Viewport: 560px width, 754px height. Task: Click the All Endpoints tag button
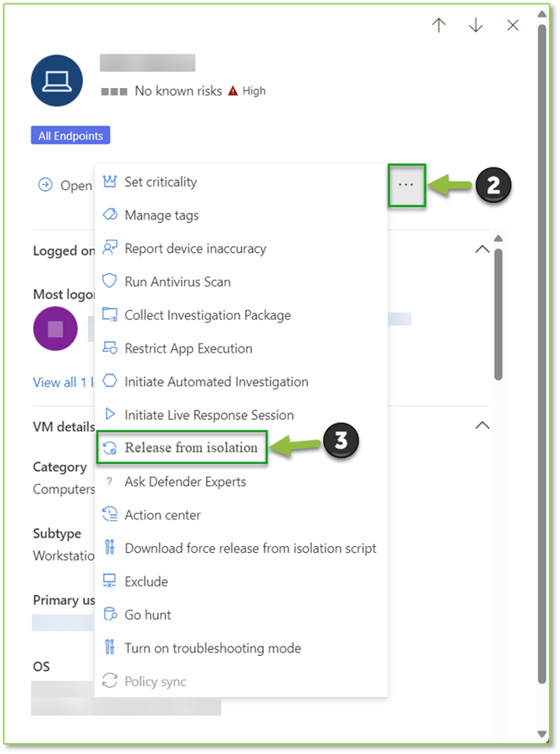click(x=70, y=136)
